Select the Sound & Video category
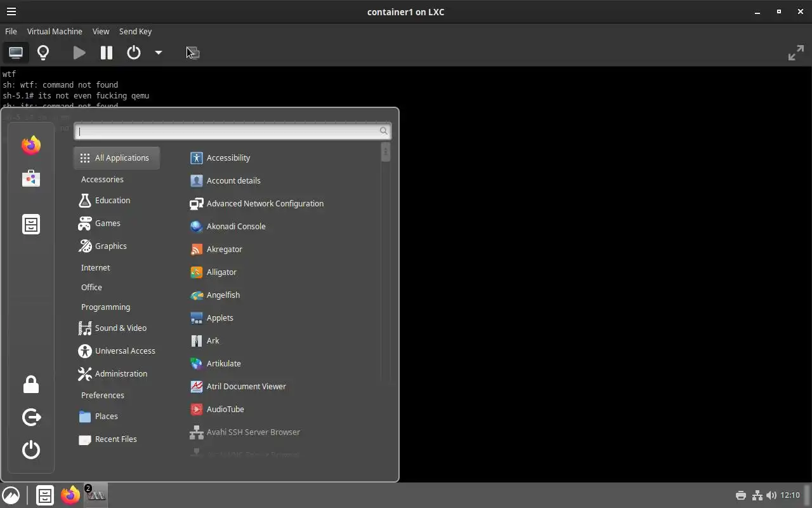 pyautogui.click(x=113, y=328)
